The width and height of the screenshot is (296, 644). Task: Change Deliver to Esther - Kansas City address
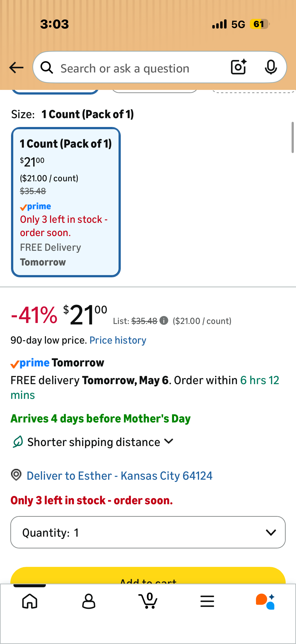tap(119, 476)
